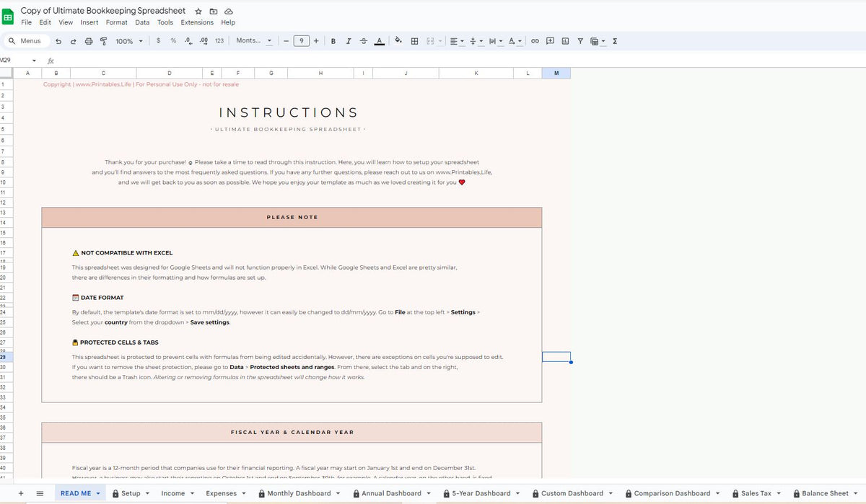Format as currency with dollar icon

coord(158,40)
